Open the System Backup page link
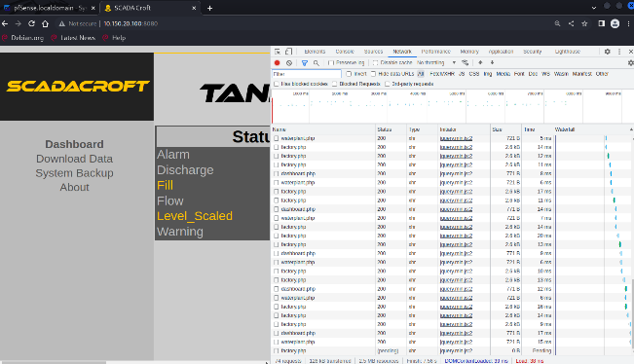 [x=74, y=173]
